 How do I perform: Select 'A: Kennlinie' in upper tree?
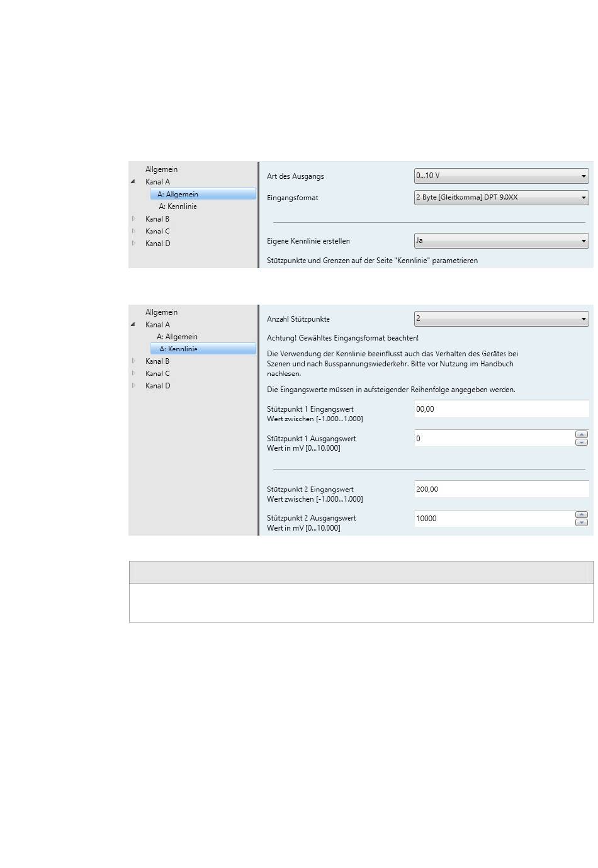pyautogui.click(x=178, y=206)
